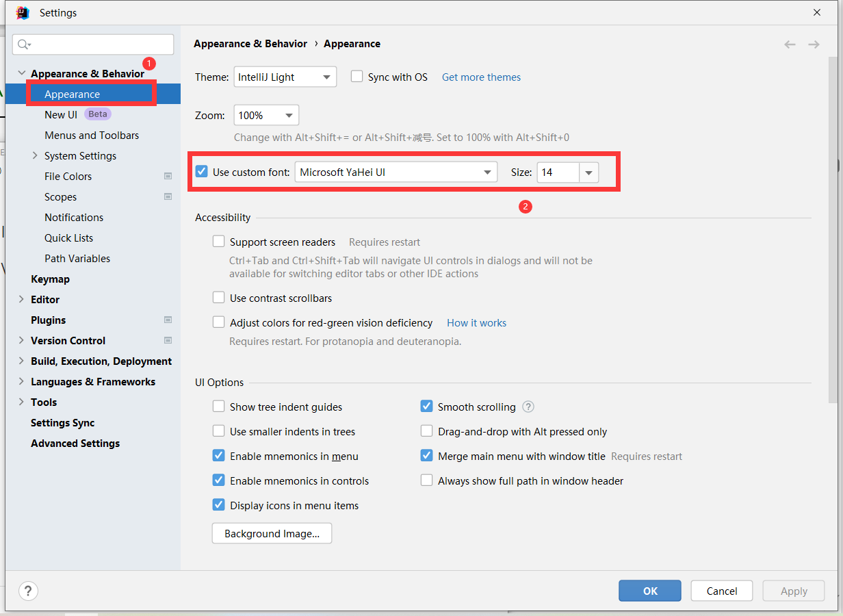Click inside the settings search field

[x=93, y=44]
